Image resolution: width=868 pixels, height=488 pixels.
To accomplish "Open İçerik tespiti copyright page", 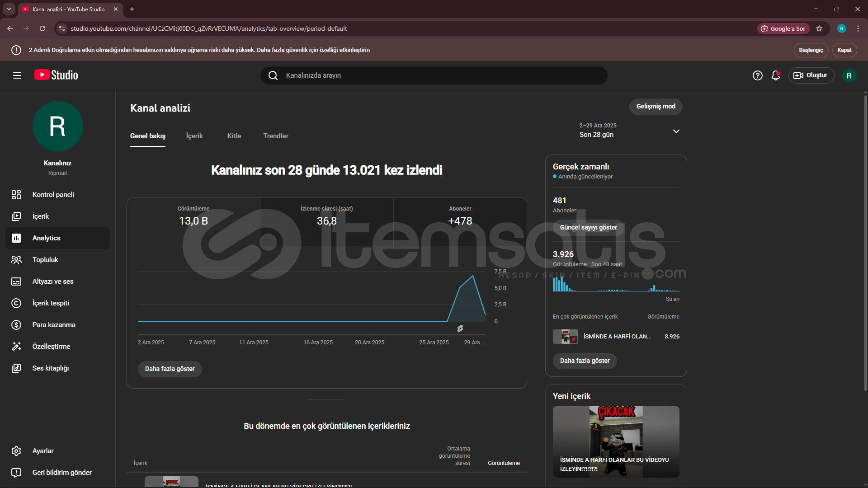I will [x=51, y=303].
